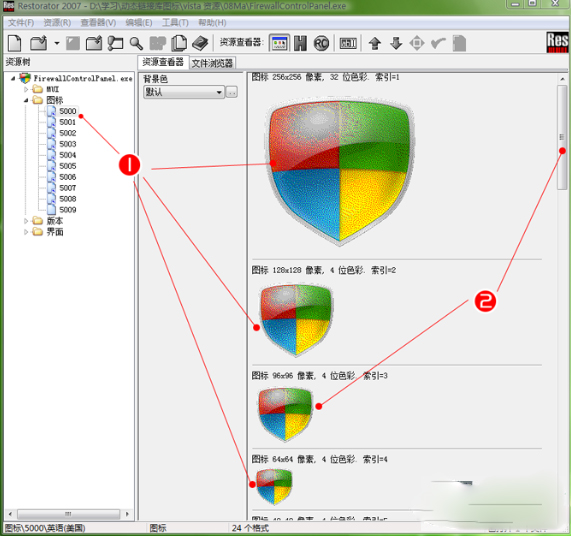Viewport: 571px width, 536px height.
Task: Select resource 5003 in the tree
Action: [68, 144]
